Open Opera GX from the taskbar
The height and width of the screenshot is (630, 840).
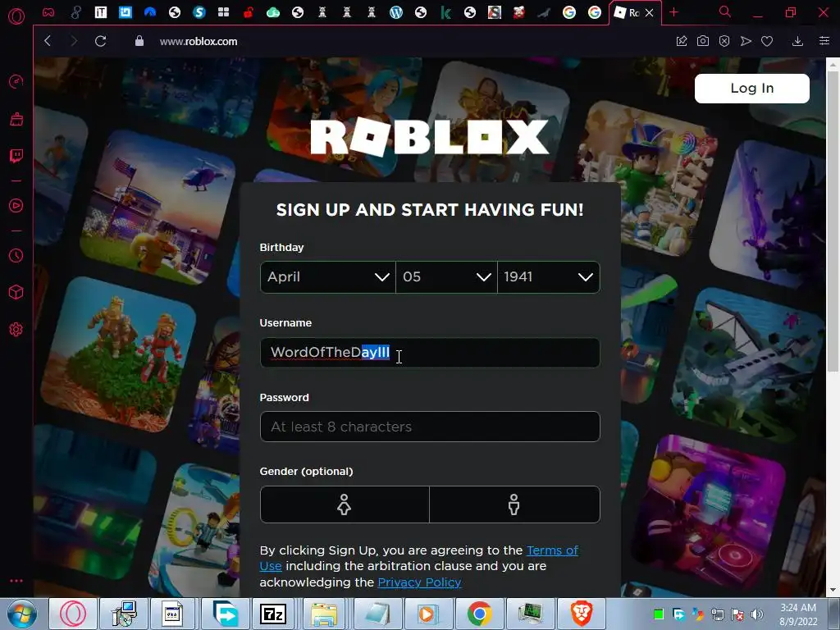coord(73,614)
